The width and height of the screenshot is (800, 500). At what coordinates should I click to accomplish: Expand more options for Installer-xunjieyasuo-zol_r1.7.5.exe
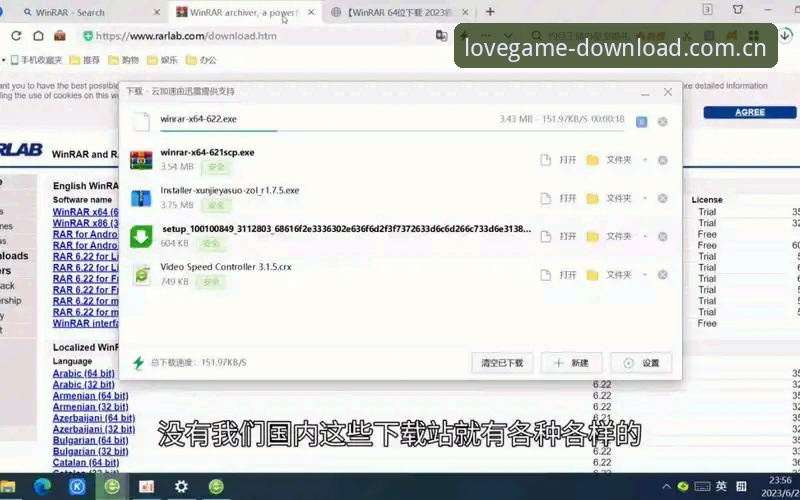click(645, 198)
